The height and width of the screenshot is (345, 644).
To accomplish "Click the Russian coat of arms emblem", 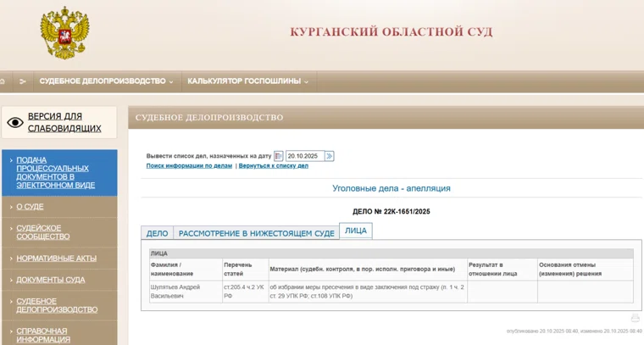I will [64, 33].
